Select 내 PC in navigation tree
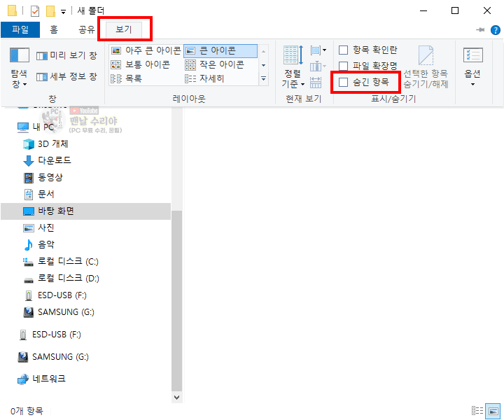Viewport: 504px width, 420px height. tap(36, 127)
